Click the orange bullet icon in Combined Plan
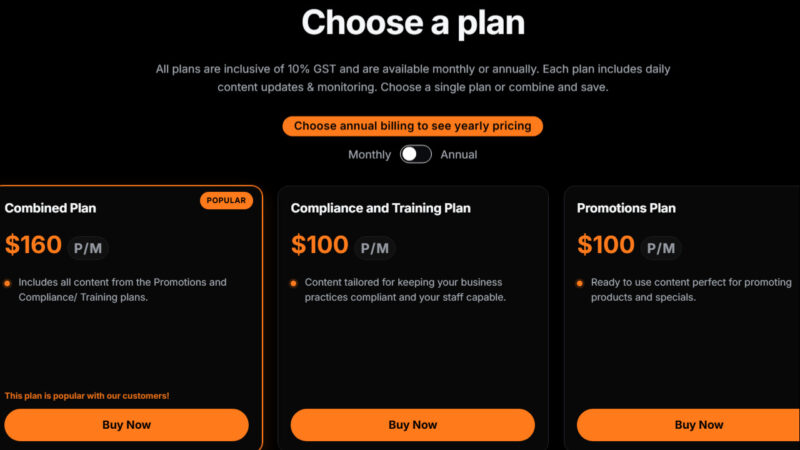This screenshot has width=800, height=450. click(x=8, y=283)
